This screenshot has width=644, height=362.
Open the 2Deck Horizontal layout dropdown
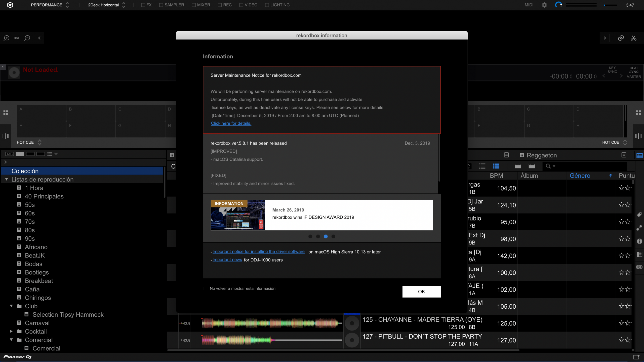pyautogui.click(x=107, y=5)
